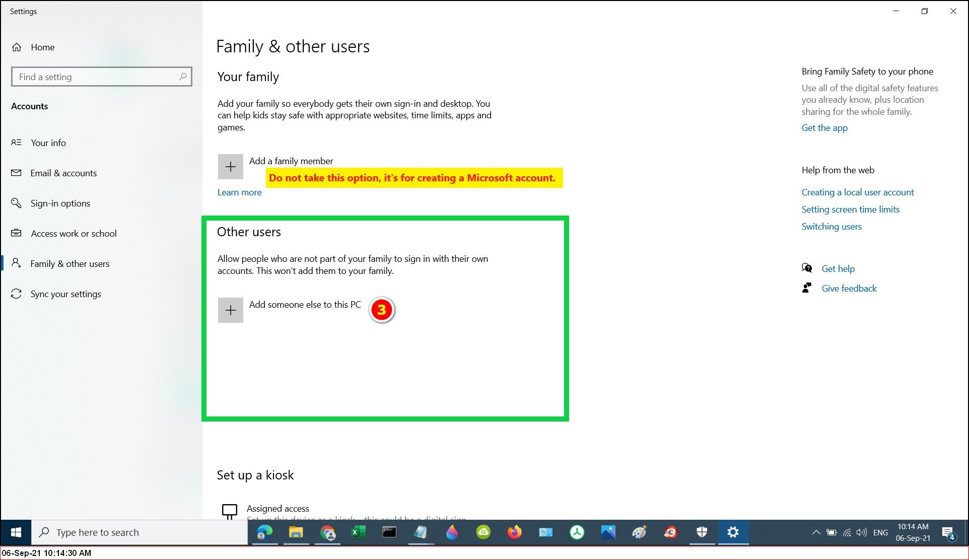Open Microsoft Excel from the taskbar
Viewport: 969px width, 560px height.
pos(358,532)
